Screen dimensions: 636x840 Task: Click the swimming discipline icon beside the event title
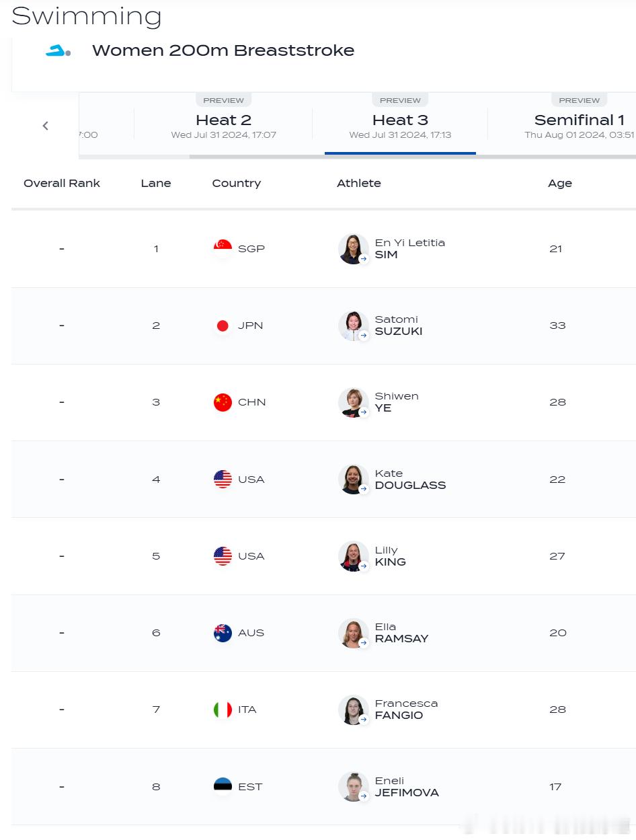58,50
